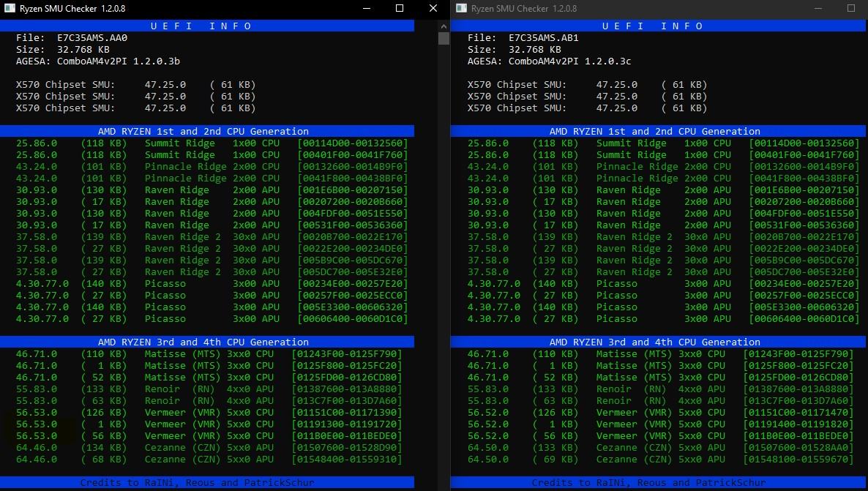The width and height of the screenshot is (868, 491).
Task: Click Vermeer 56.52.0 row [01191400-01191820]
Action: (x=661, y=424)
